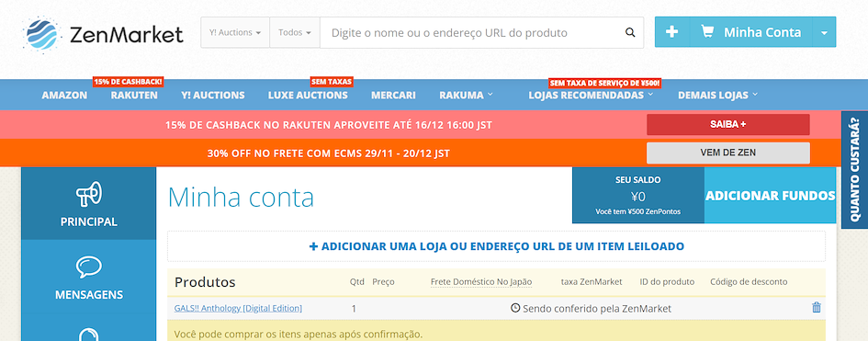Image resolution: width=868 pixels, height=341 pixels.
Task: Expand the Rakuma menu
Action: [x=466, y=96]
